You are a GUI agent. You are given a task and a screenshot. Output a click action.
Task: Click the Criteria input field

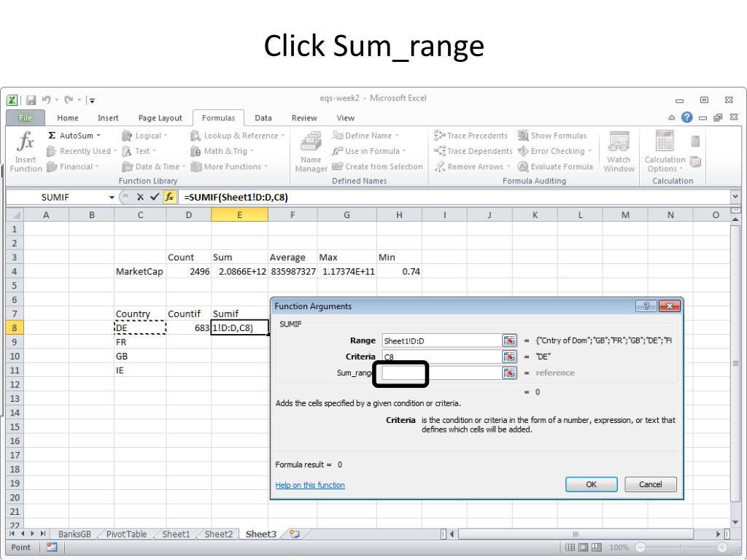pos(441,357)
